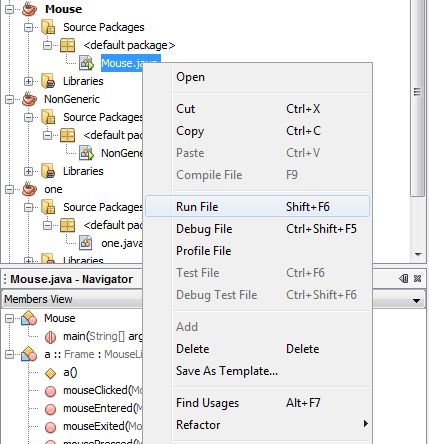Screen dimensions: 429x444
Task: Click the Mouse project coffee cup icon
Action: coord(29,9)
